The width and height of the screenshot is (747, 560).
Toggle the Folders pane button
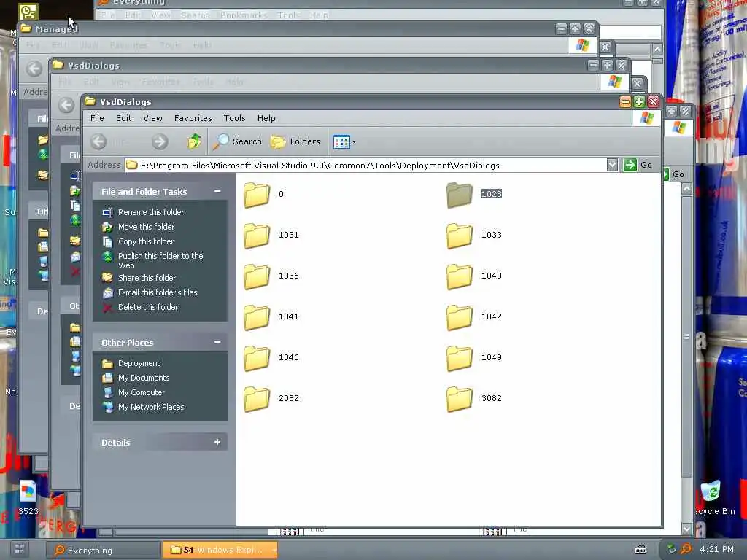point(295,141)
